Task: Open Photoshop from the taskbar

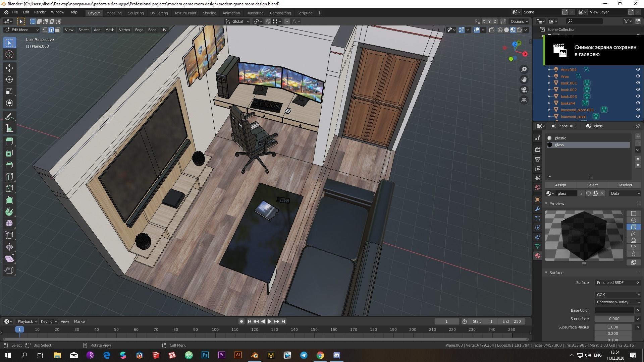Action: (205, 355)
